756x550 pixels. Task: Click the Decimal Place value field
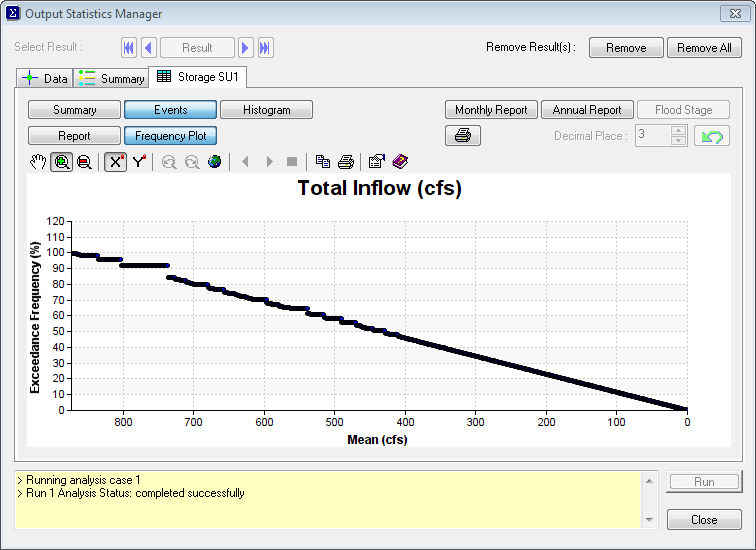[653, 135]
